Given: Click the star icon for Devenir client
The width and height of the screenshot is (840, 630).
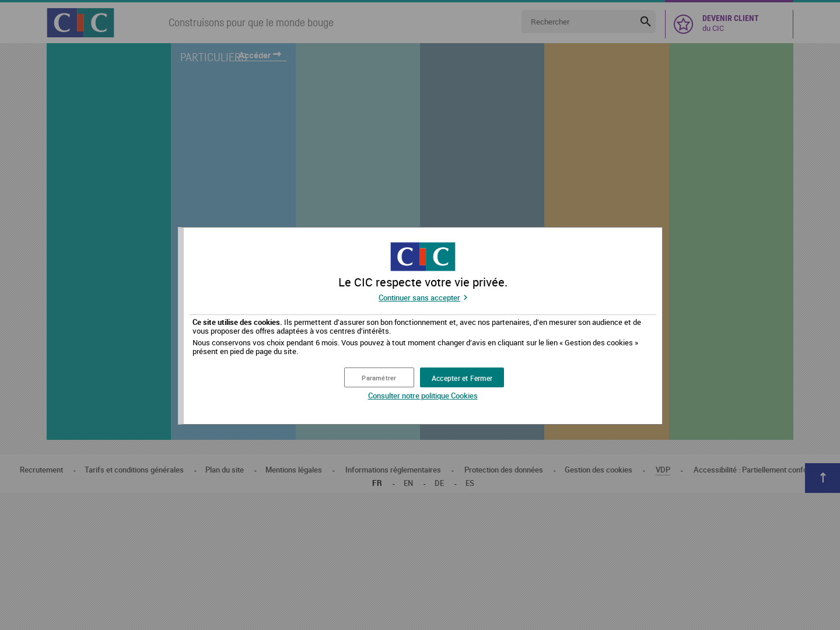Looking at the screenshot, I should [683, 24].
